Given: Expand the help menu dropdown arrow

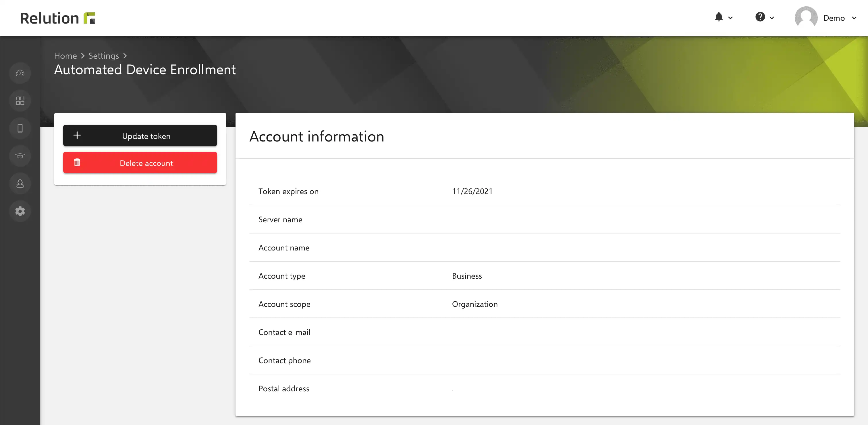Looking at the screenshot, I should tap(771, 18).
